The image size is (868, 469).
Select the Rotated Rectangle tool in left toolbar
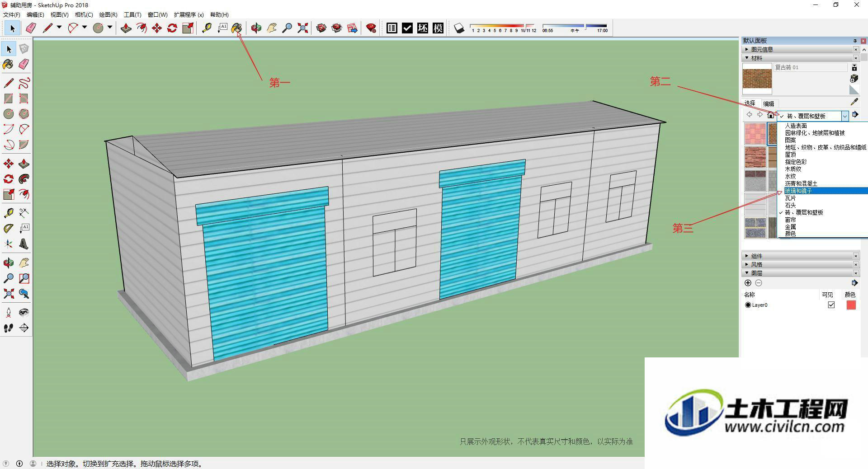tap(24, 98)
